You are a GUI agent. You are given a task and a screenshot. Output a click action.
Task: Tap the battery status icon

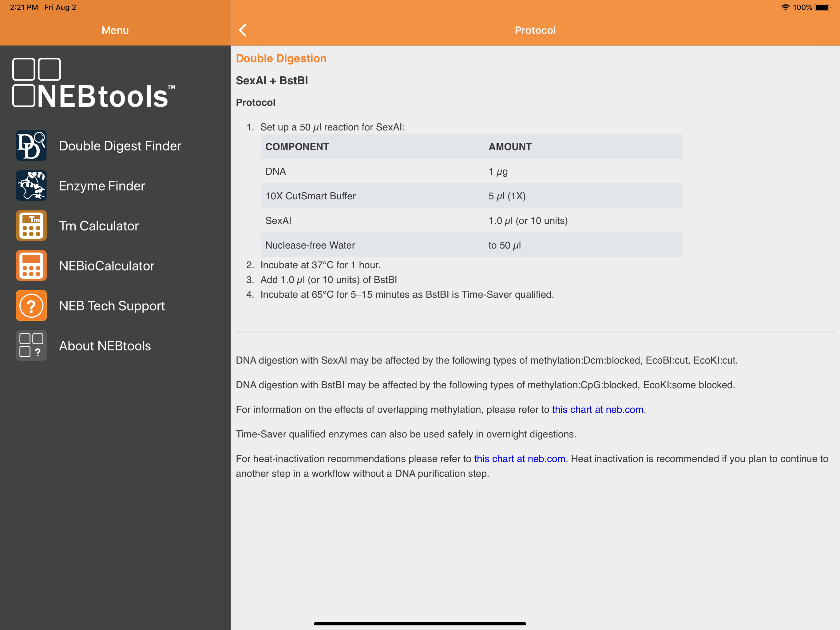pyautogui.click(x=822, y=7)
